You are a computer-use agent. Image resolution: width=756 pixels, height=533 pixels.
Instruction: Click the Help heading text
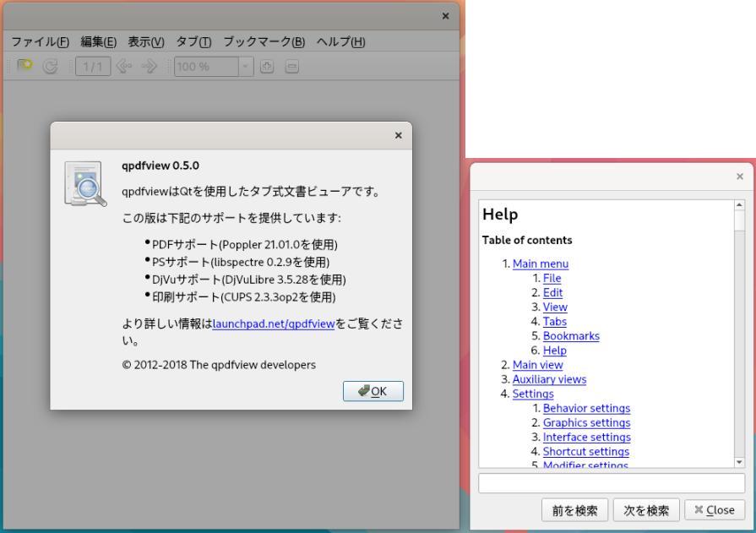pyautogui.click(x=500, y=215)
